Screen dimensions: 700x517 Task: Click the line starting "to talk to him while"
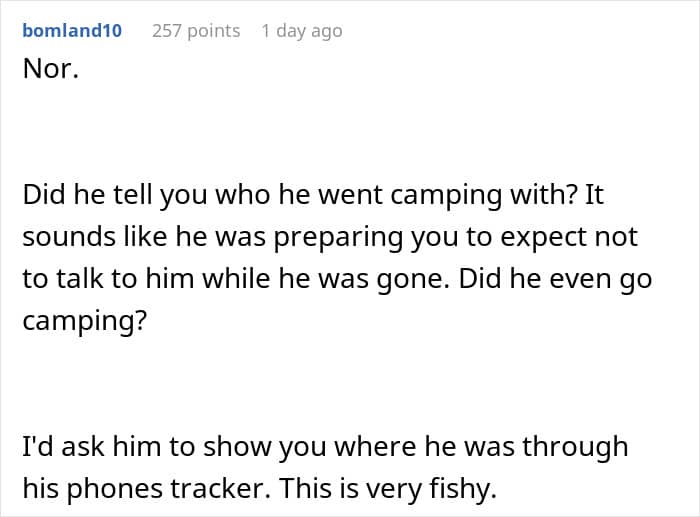point(336,279)
